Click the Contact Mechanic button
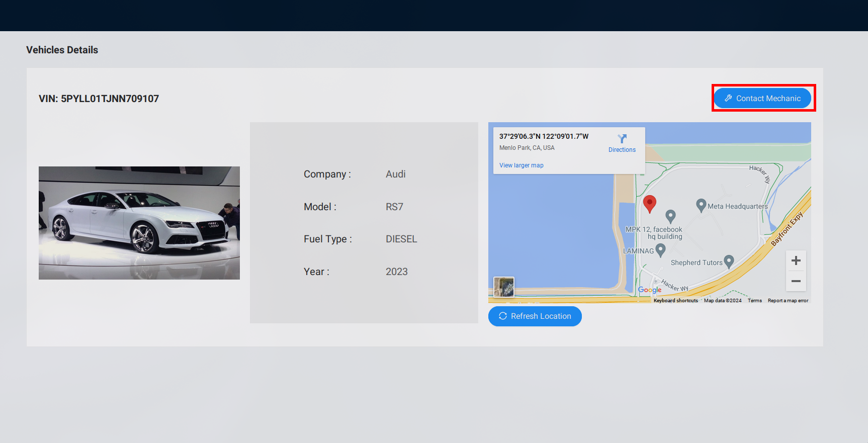 762,98
